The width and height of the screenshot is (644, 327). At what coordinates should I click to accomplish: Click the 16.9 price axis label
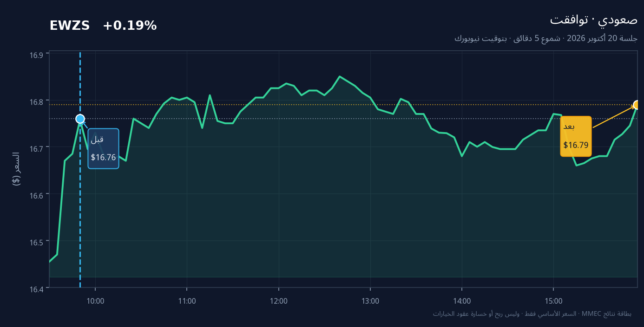(x=36, y=55)
